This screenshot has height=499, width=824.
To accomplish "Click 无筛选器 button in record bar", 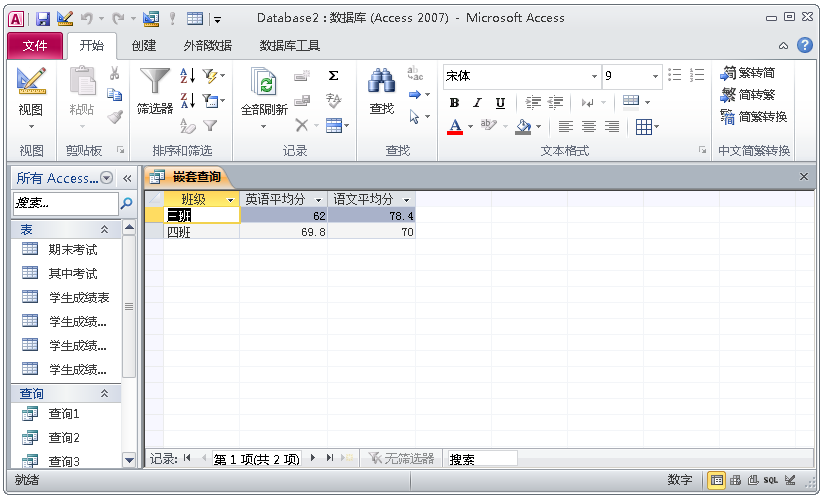I will (x=401, y=459).
